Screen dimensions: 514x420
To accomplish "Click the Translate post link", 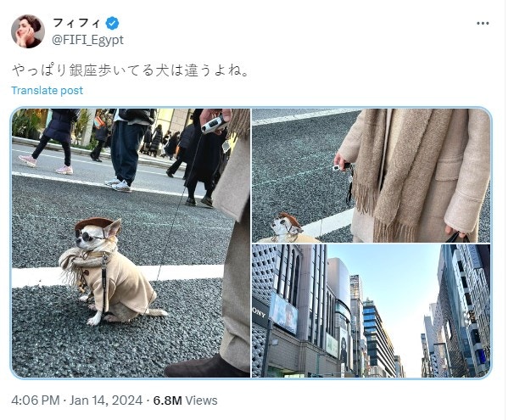I will tap(47, 90).
